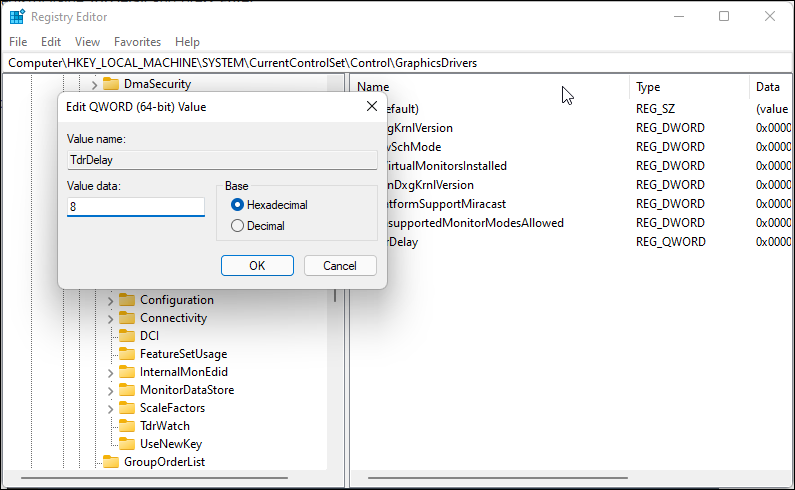The image size is (795, 490).
Task: Click the FeatureSetUsage folder icon
Action: tap(127, 354)
